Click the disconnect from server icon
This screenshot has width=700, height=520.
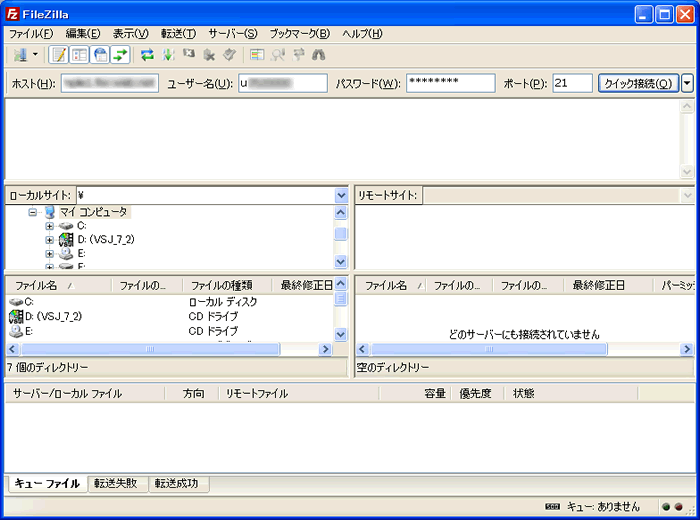point(209,55)
